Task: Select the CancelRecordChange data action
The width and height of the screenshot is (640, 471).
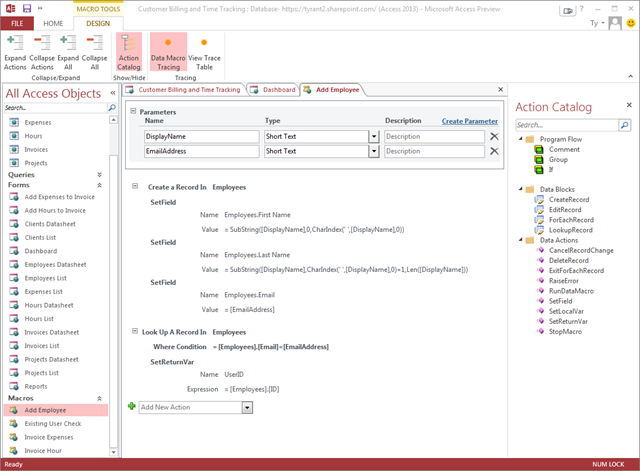Action: (581, 251)
